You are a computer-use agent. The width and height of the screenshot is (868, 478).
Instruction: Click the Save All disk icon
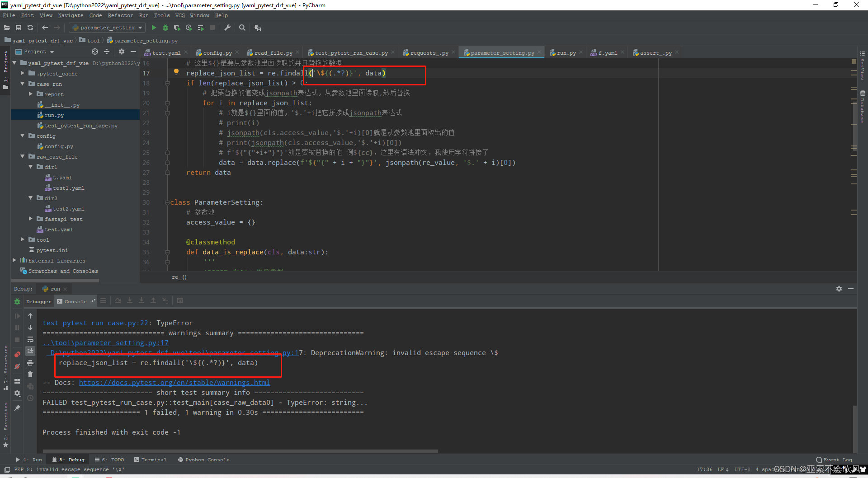(19, 28)
